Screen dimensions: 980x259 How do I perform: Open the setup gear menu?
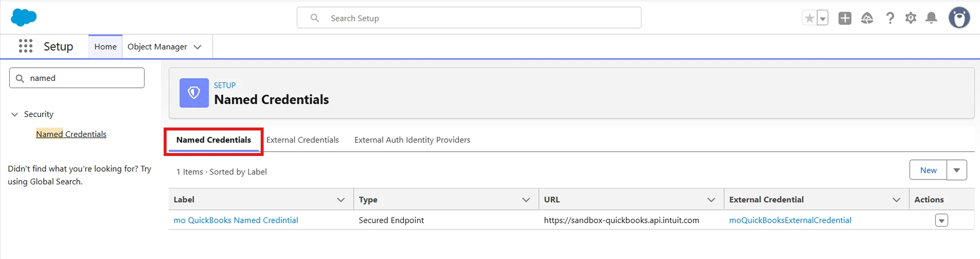click(x=910, y=18)
